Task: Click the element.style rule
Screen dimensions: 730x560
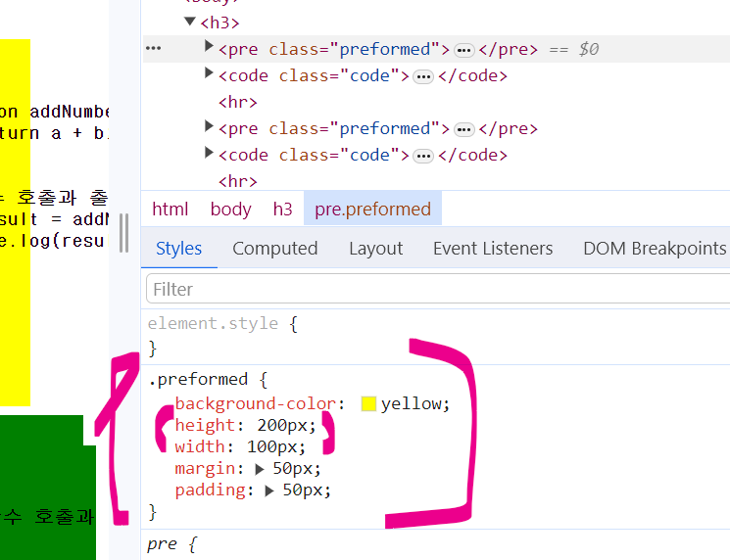Action: pos(213,323)
